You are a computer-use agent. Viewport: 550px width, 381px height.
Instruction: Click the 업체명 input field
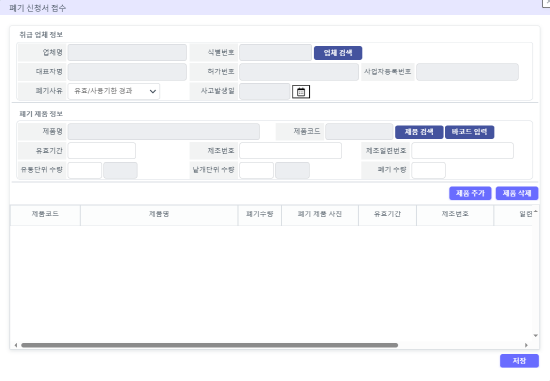click(x=127, y=53)
